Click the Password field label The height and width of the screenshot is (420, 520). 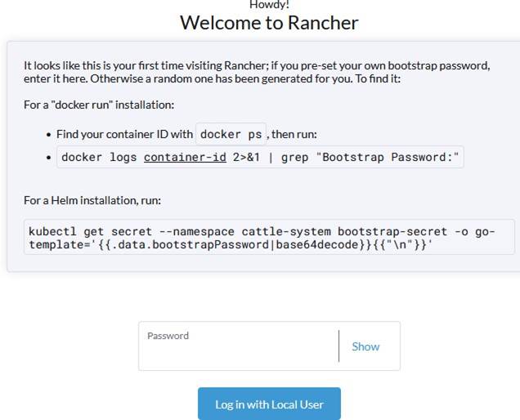pyautogui.click(x=168, y=336)
